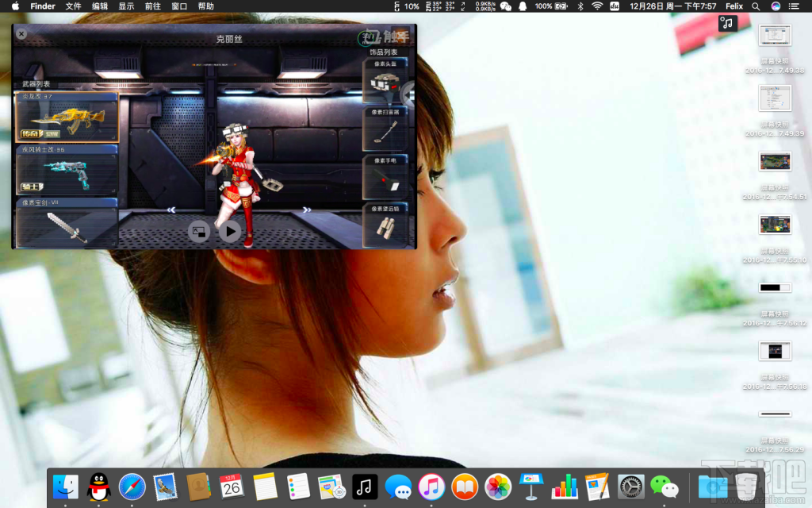This screenshot has width=812, height=508.
Task: Open the 窗口 menu
Action: coord(179,6)
